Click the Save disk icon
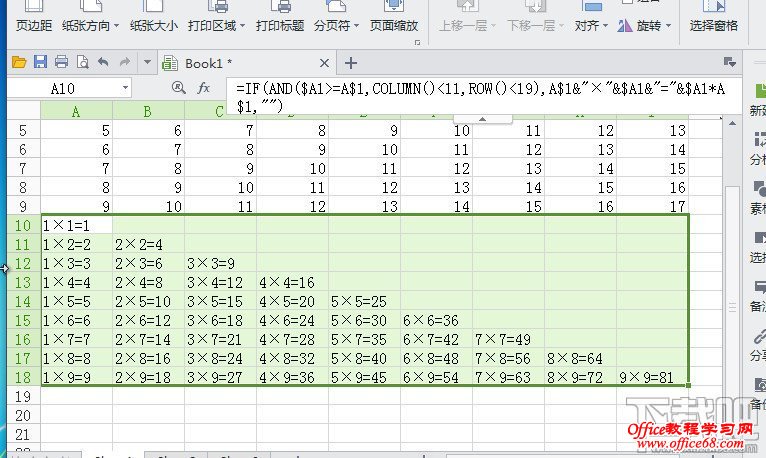 click(40, 62)
